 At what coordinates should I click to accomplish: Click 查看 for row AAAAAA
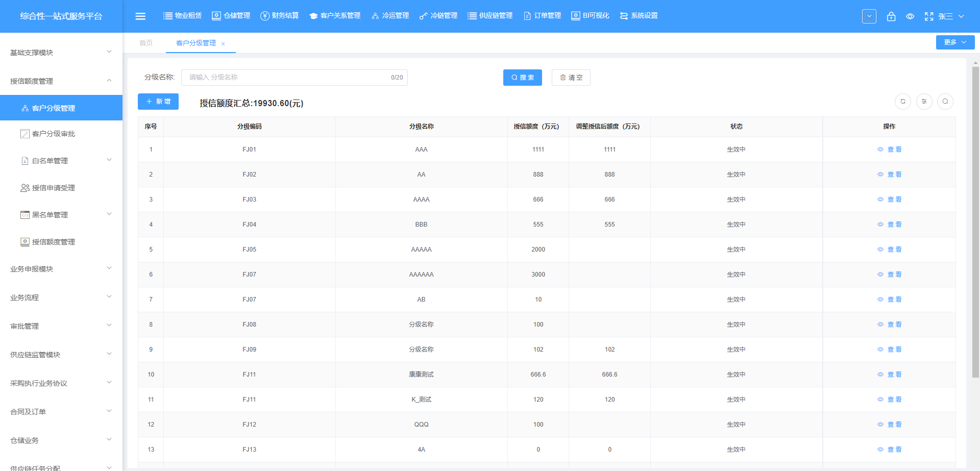[x=890, y=275]
